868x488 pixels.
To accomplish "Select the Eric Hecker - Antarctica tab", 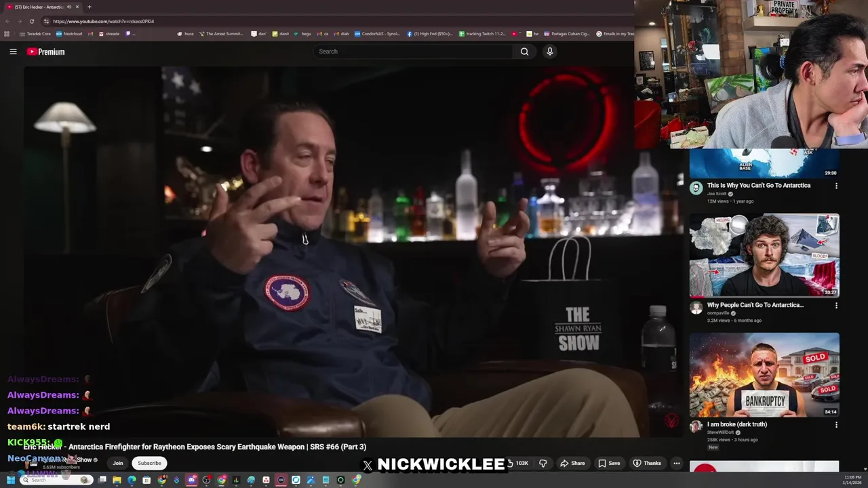I will tap(42, 7).
